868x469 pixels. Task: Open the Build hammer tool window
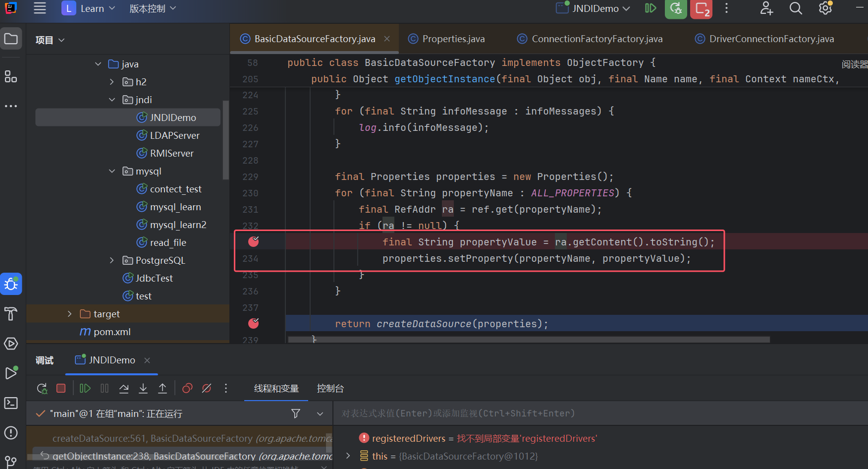pyautogui.click(x=11, y=314)
